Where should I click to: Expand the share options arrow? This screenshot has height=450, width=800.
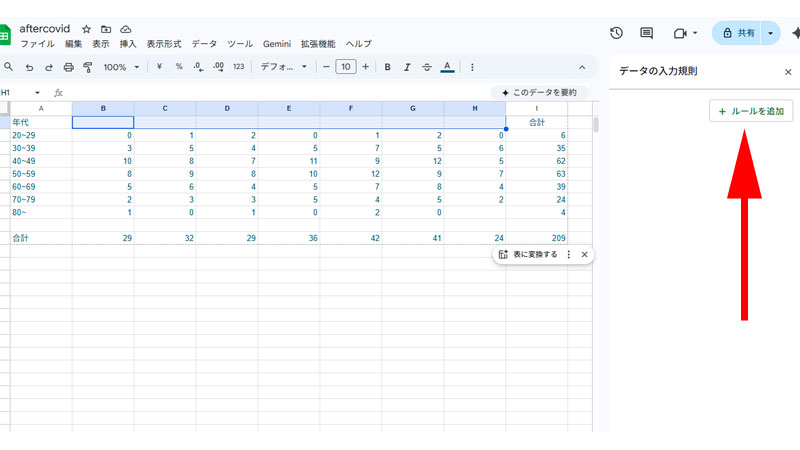point(770,33)
